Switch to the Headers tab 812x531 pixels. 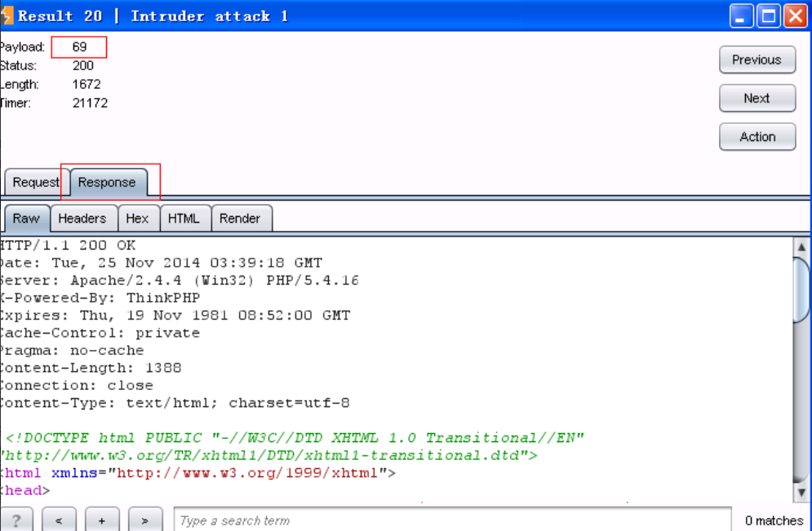tap(82, 219)
